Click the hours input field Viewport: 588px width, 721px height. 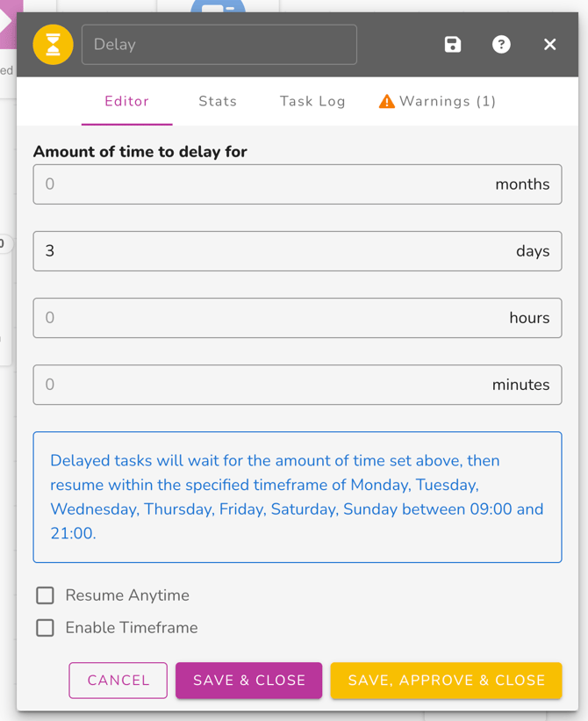[263, 318]
